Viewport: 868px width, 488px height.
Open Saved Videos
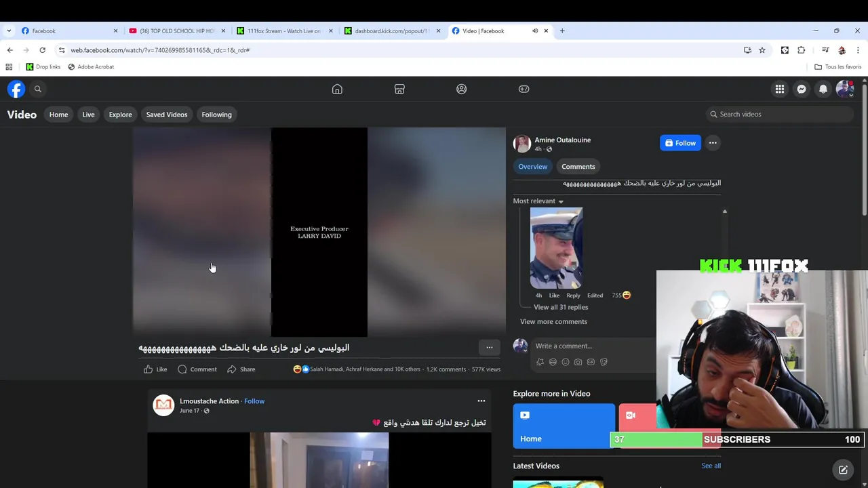(166, 115)
